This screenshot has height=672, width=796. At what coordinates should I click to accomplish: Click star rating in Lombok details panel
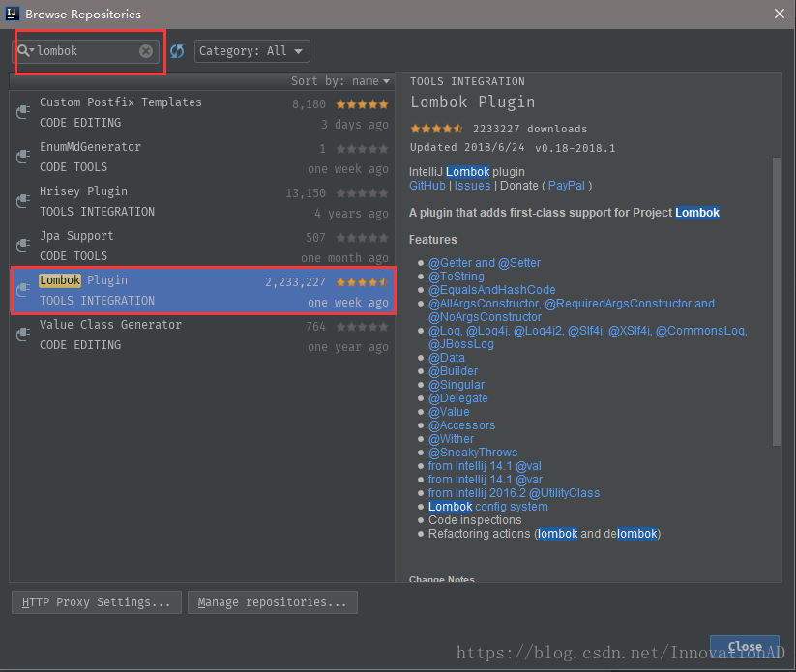[x=436, y=129]
